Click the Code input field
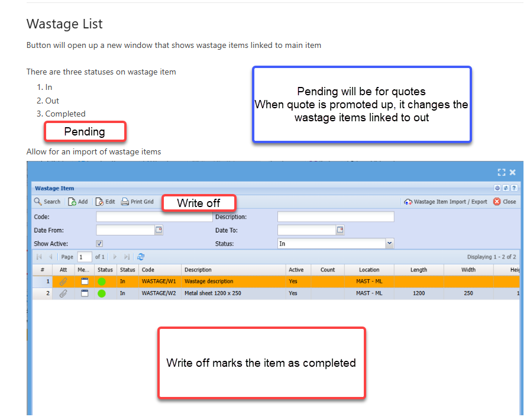 click(154, 217)
